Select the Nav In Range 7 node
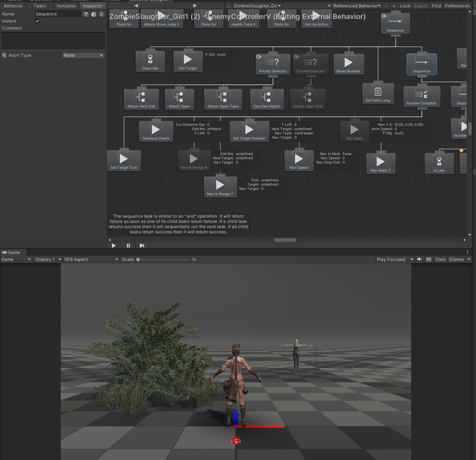 [220, 187]
